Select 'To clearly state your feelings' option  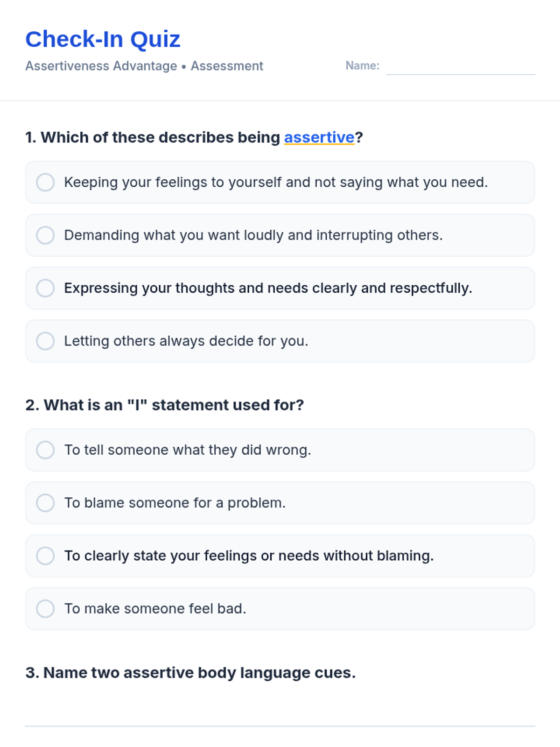pos(45,556)
